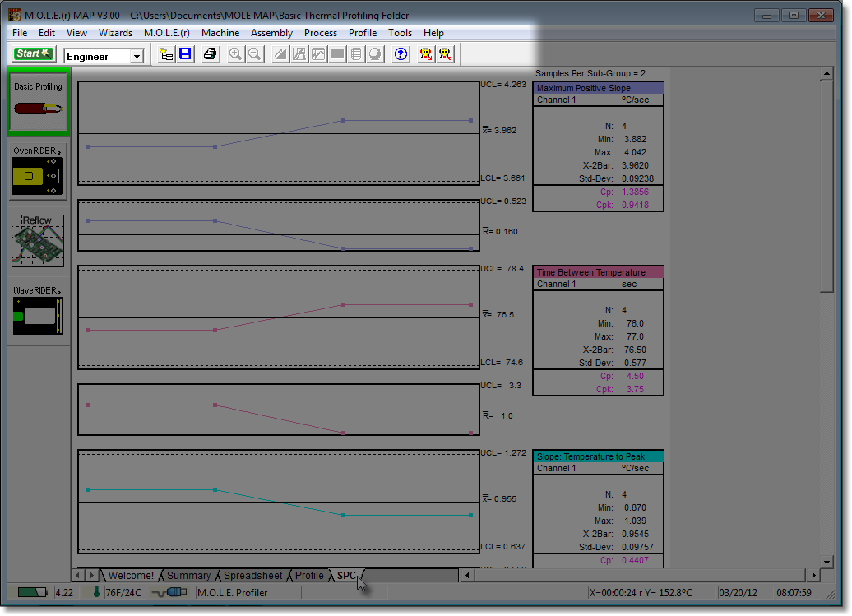Click the vertical scrollbar thumb
Image resolution: width=852 pixels, height=616 pixels.
tap(827, 187)
